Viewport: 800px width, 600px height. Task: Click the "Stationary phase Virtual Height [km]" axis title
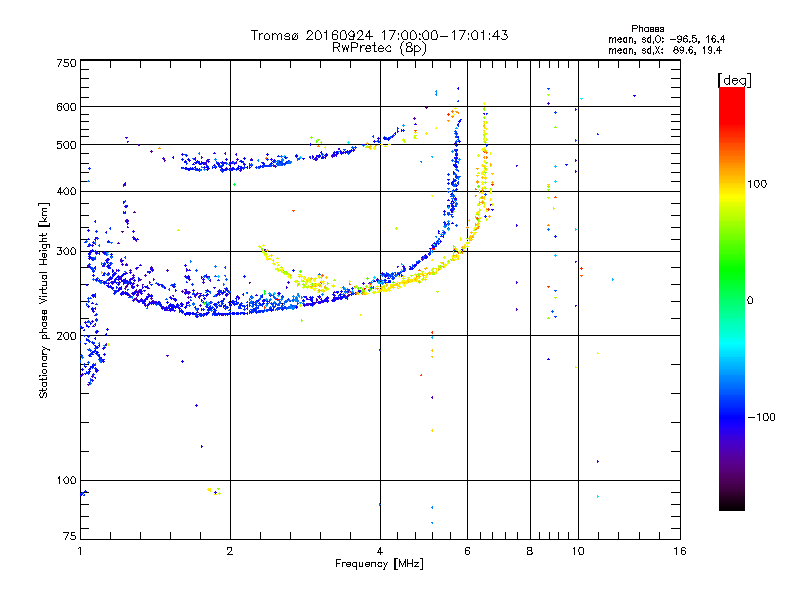pos(44,301)
